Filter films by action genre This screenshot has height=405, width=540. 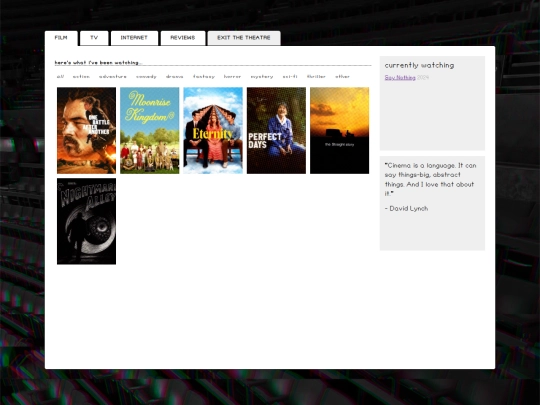click(x=81, y=76)
